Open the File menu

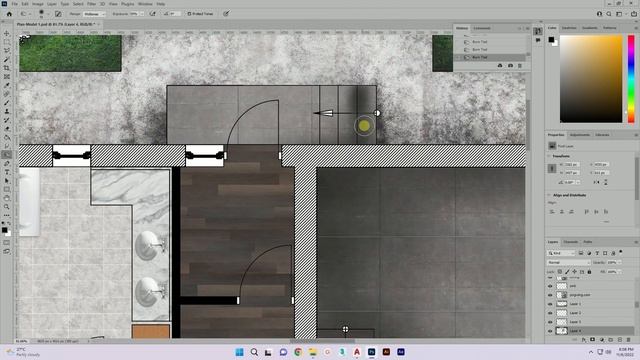14,4
